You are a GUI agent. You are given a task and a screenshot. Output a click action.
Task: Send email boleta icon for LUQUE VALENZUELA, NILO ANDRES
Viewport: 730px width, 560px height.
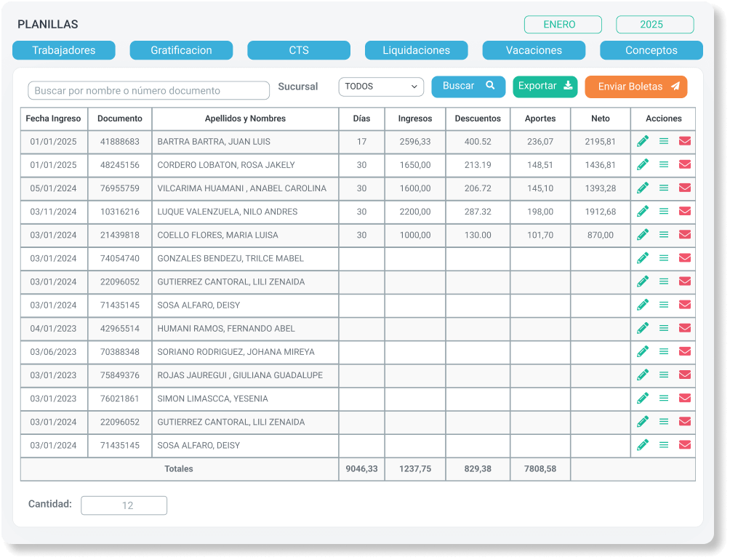click(684, 211)
